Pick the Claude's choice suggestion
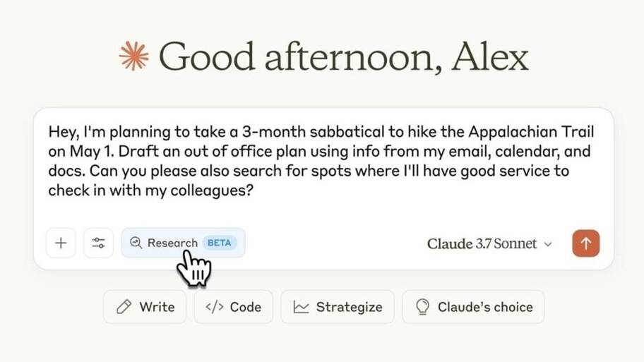 point(474,306)
